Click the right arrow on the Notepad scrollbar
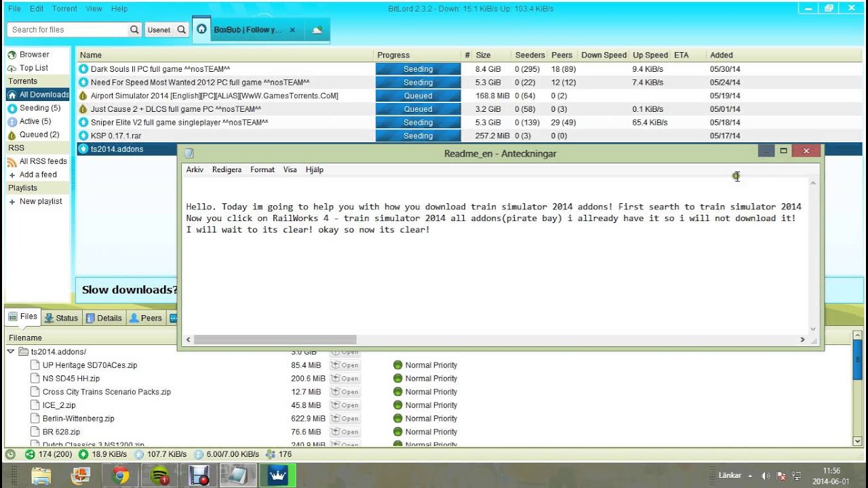 [802, 340]
